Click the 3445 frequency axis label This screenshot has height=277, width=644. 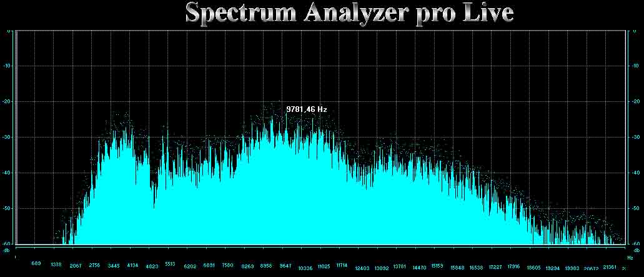(114, 266)
